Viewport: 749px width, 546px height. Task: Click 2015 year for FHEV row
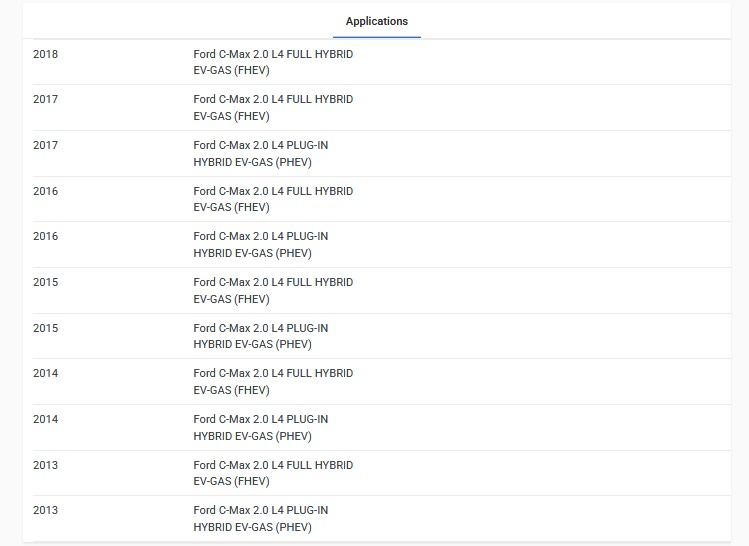tap(45, 282)
